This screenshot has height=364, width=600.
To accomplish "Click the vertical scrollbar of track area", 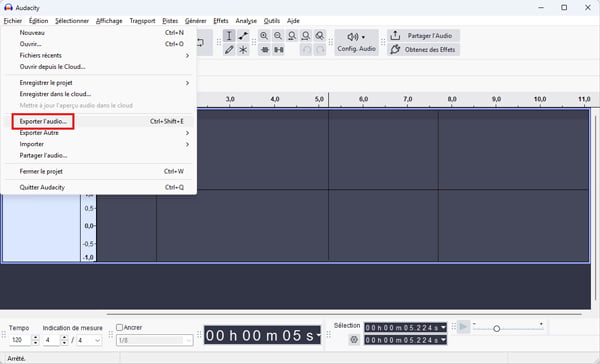I will (x=595, y=207).
